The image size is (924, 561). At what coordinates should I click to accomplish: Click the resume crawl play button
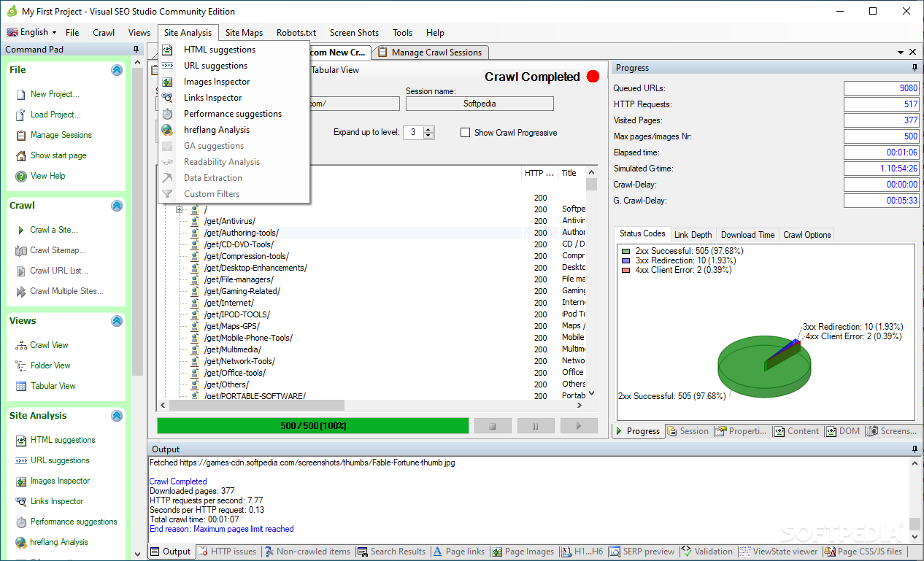(579, 425)
